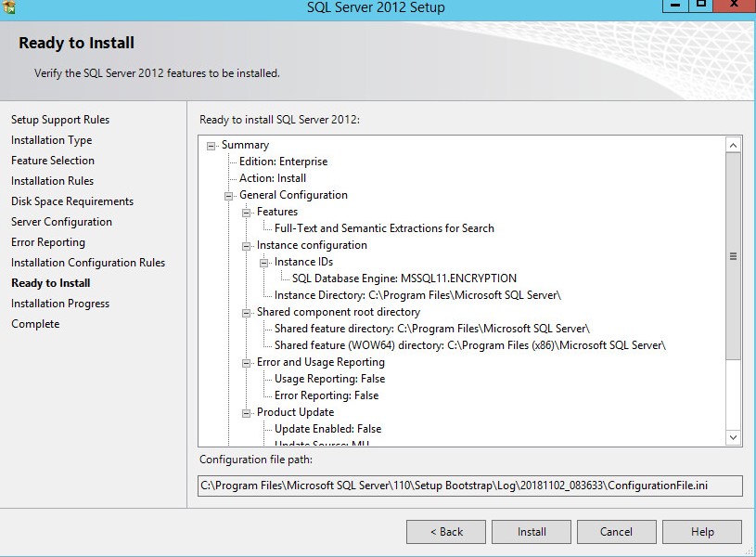Close the SQL Server 2012 Setup window
Screen dimensions: 756x557
(734, 6)
